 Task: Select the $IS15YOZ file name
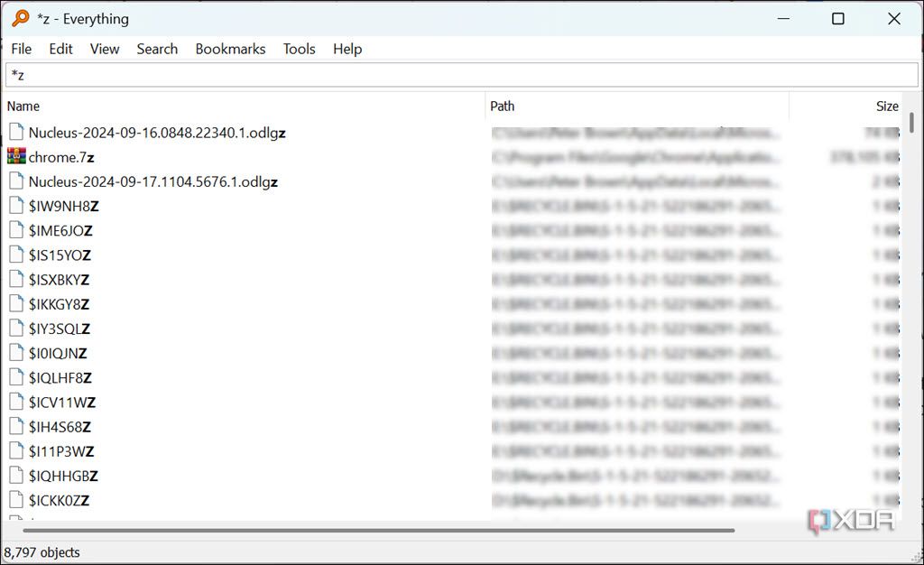tap(60, 255)
